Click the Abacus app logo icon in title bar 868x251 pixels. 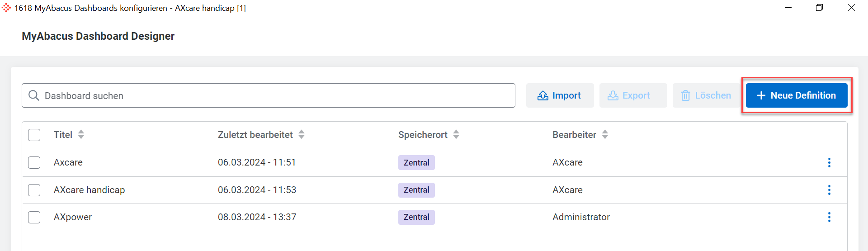pyautogui.click(x=6, y=8)
